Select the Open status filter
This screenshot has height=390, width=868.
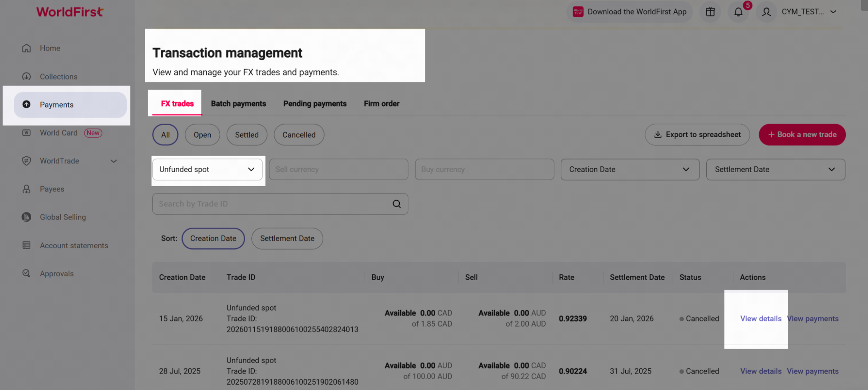(202, 135)
